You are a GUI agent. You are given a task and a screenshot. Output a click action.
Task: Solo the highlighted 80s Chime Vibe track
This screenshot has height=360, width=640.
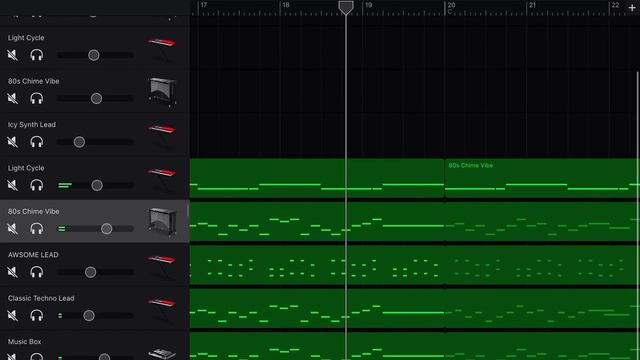[x=37, y=229]
